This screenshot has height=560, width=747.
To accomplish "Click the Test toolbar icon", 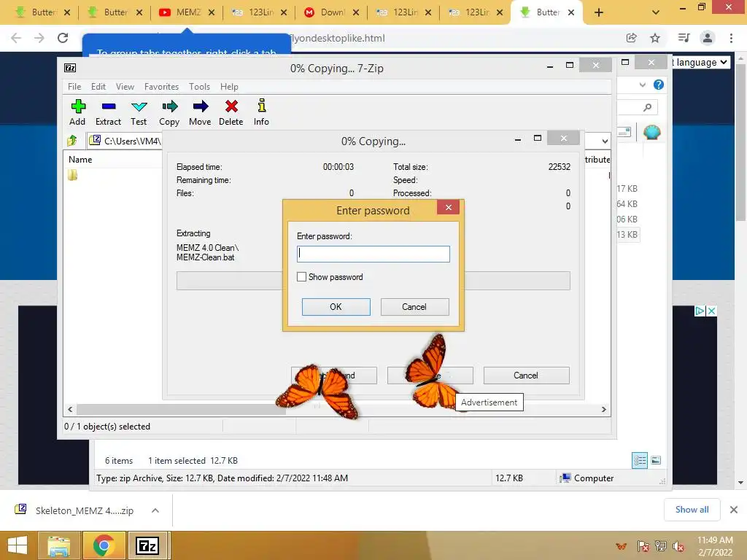I will [x=139, y=106].
